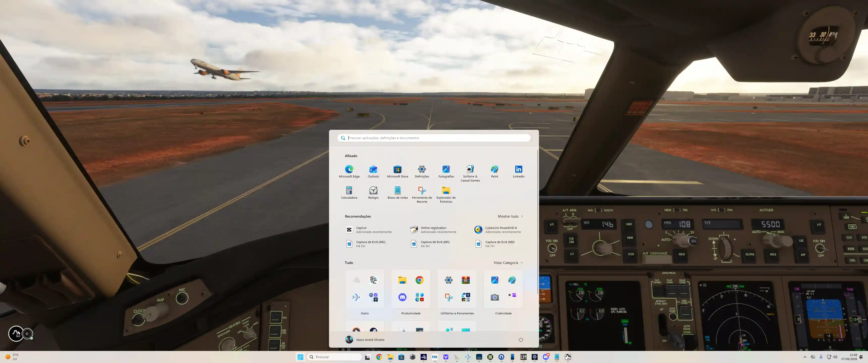
Task: Open the Vista: Categoria dropdown
Action: coord(508,263)
